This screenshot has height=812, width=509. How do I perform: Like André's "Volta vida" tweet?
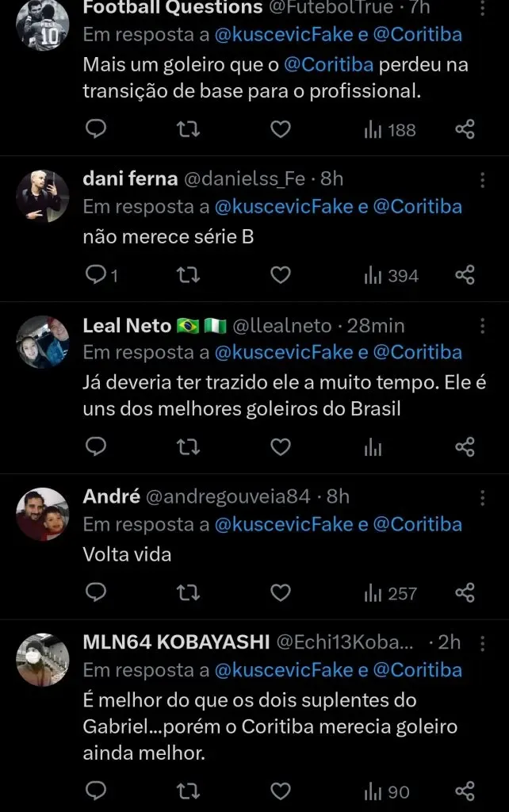coord(281,592)
